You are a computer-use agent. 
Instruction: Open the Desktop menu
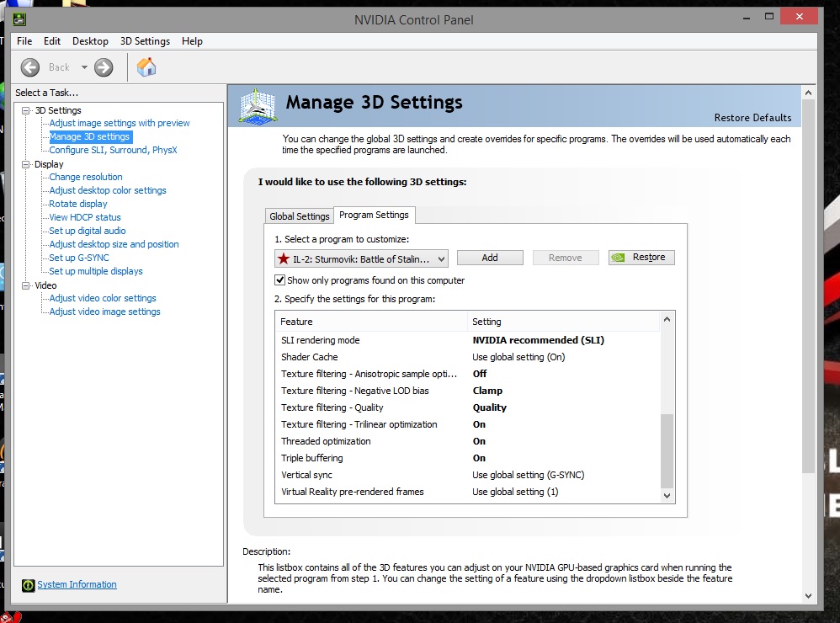point(90,41)
